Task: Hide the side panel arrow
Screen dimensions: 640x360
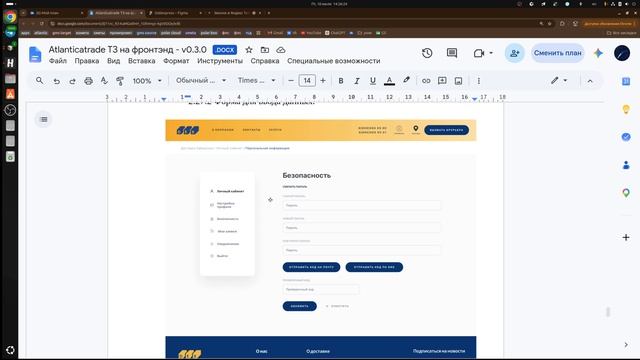Action: tap(626, 345)
